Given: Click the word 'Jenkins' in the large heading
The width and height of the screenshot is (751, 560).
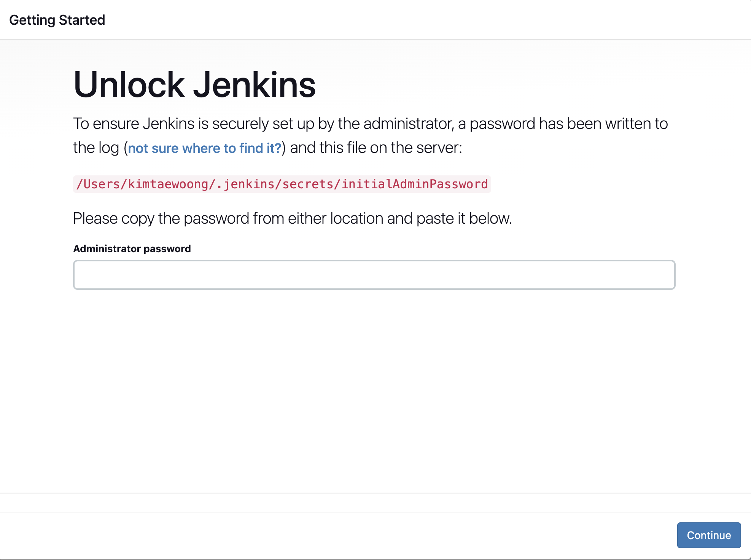Looking at the screenshot, I should coord(254,84).
